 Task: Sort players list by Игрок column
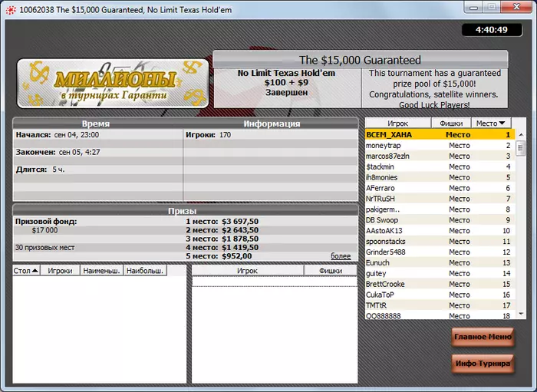point(397,124)
